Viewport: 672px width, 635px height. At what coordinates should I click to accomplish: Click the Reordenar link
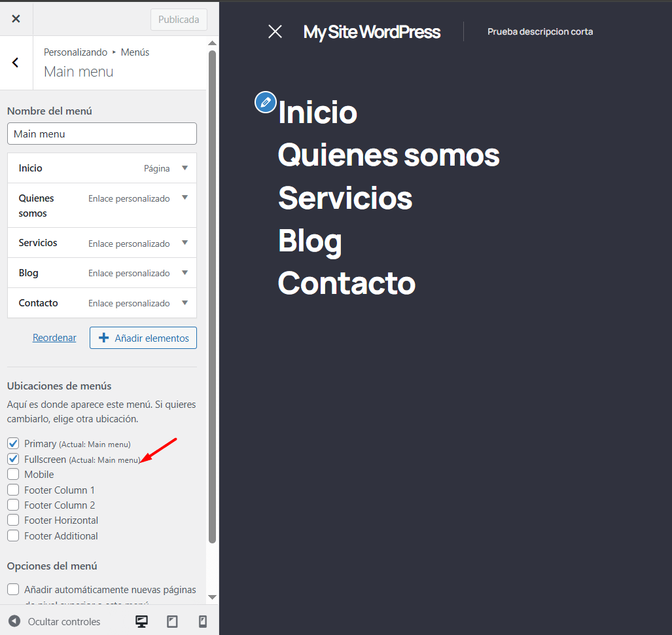coord(54,338)
